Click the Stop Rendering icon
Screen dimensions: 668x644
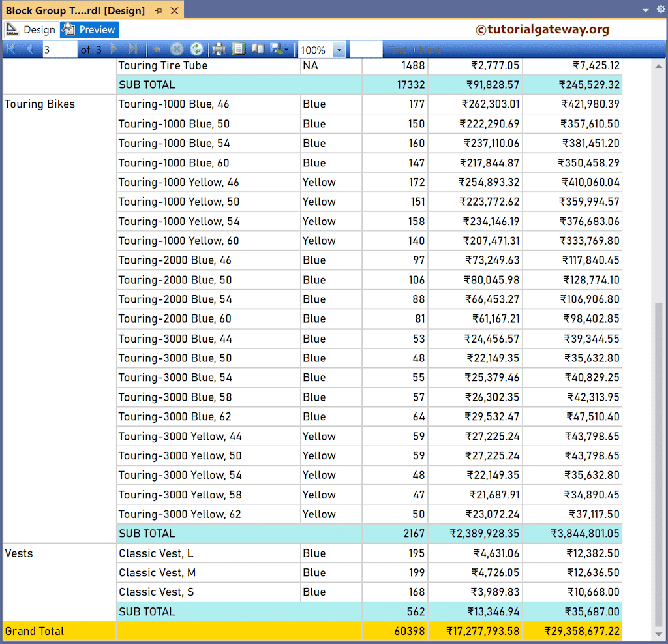(176, 49)
